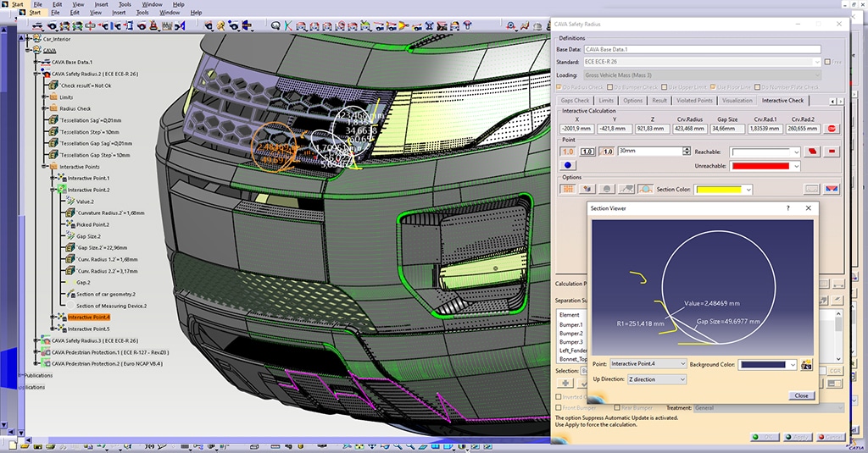Screen dimensions: 868x453
Task: Select Bumper.2 in the Element list
Action: point(570,334)
